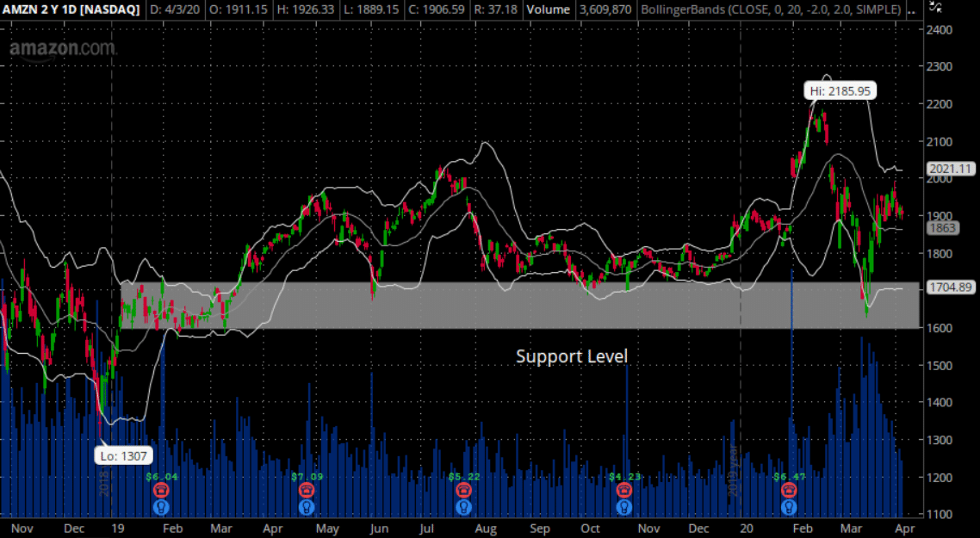980x538 pixels.
Task: Click the 1200 price axis label
Action: pos(940,478)
